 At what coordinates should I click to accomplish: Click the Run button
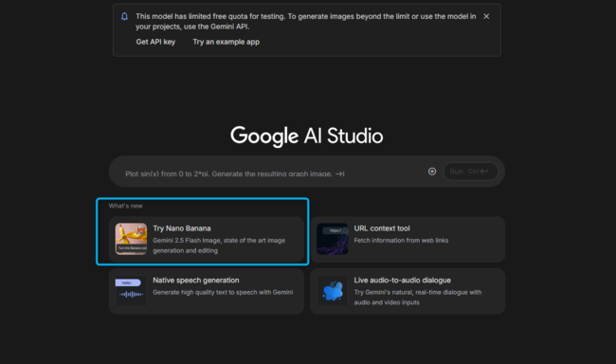click(x=470, y=172)
